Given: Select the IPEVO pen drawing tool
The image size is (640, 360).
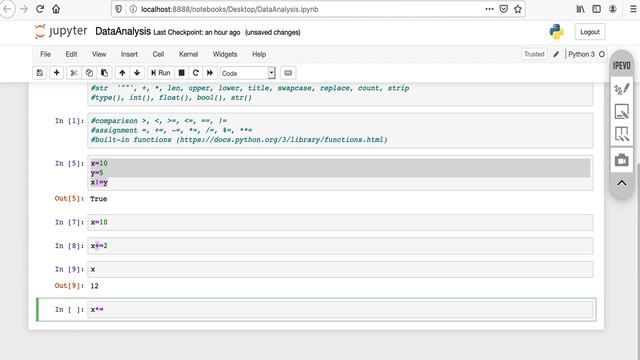Looking at the screenshot, I should click(x=621, y=89).
